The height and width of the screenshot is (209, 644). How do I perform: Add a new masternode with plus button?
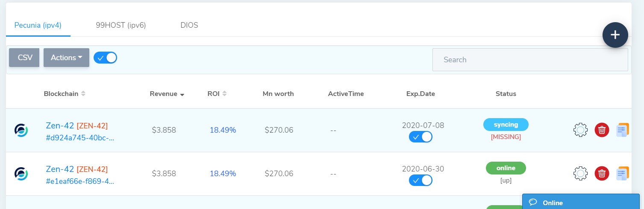pos(615,35)
